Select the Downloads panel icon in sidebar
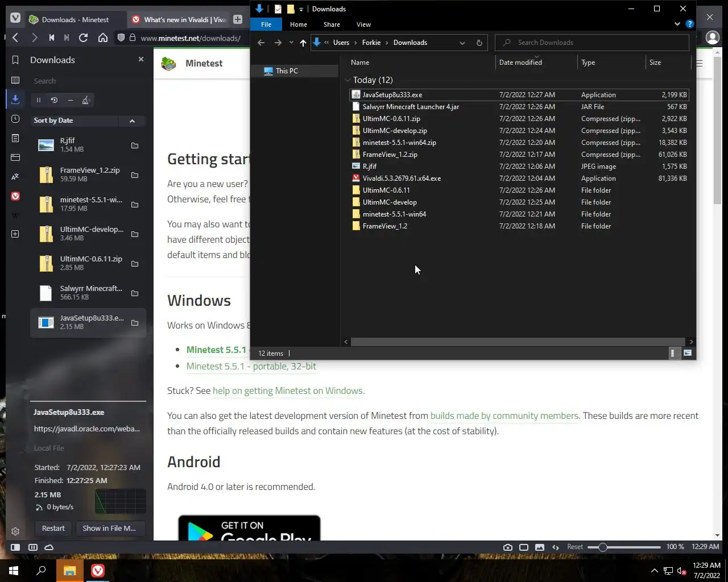The width and height of the screenshot is (728, 582). (15, 99)
